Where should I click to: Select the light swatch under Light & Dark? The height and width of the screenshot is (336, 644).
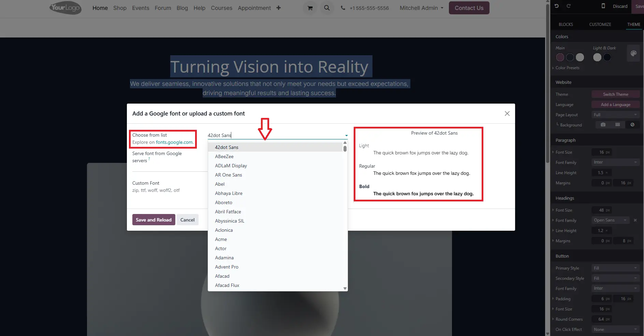tap(597, 57)
